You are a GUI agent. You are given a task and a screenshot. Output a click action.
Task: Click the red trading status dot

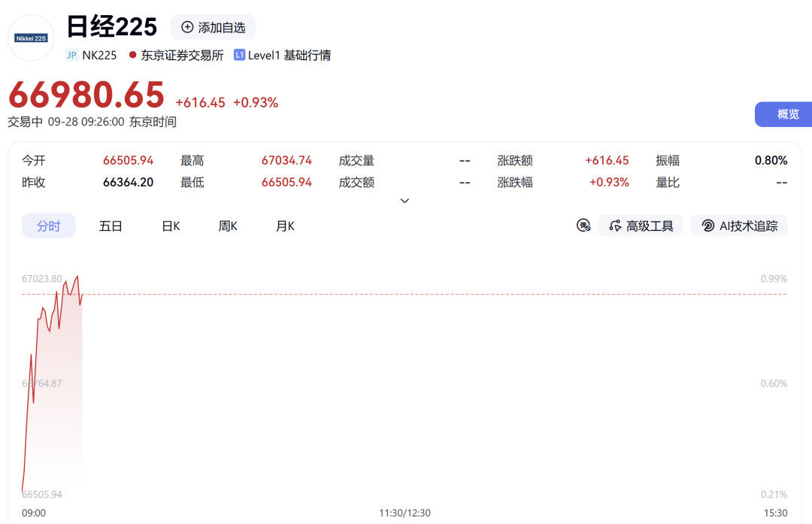132,55
